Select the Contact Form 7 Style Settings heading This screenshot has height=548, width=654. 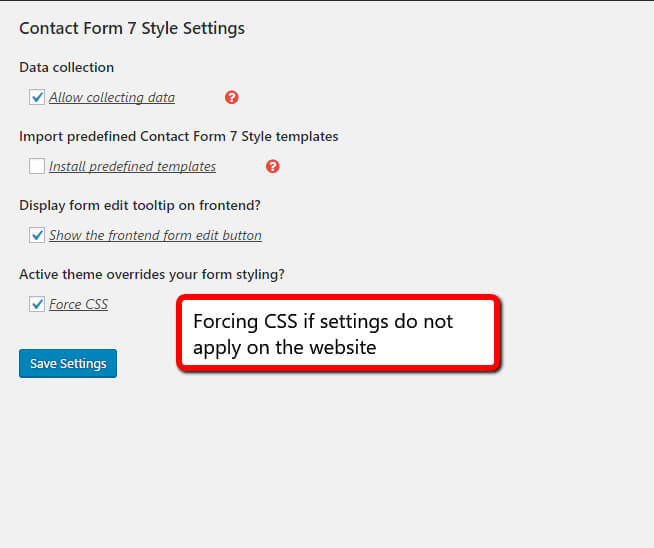tap(132, 28)
